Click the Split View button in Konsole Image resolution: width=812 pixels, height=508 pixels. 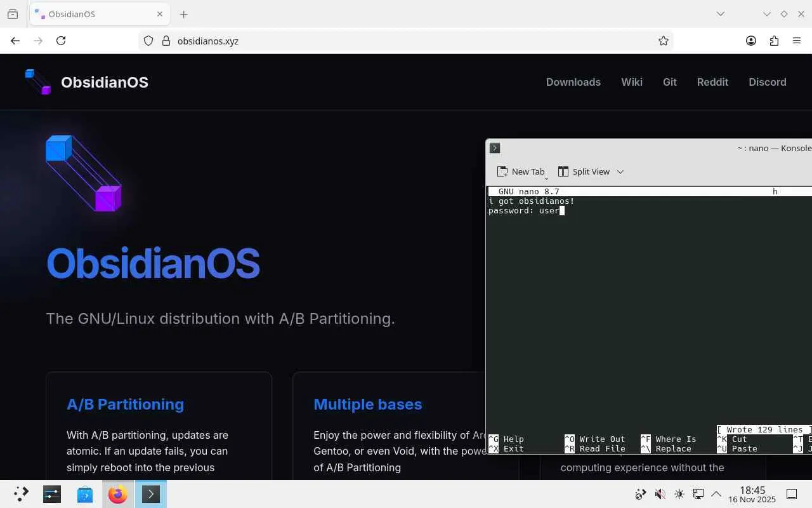(584, 171)
